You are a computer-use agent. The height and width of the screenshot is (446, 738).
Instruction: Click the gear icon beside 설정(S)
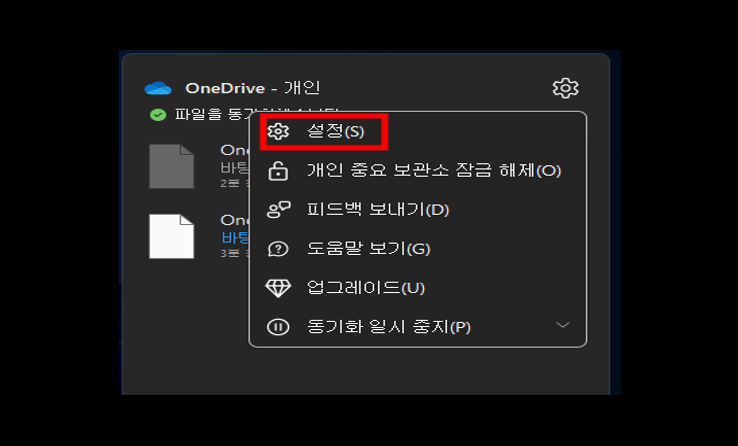click(278, 131)
